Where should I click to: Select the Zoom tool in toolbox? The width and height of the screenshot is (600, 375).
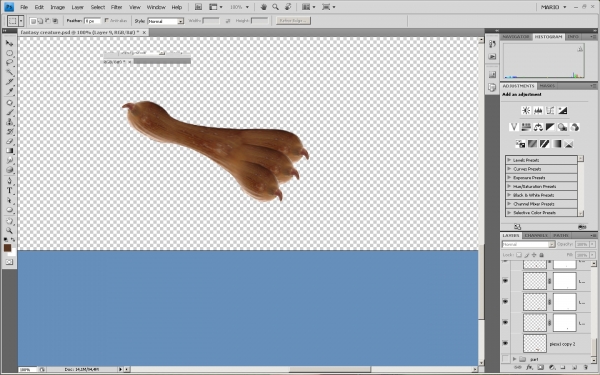click(9, 230)
